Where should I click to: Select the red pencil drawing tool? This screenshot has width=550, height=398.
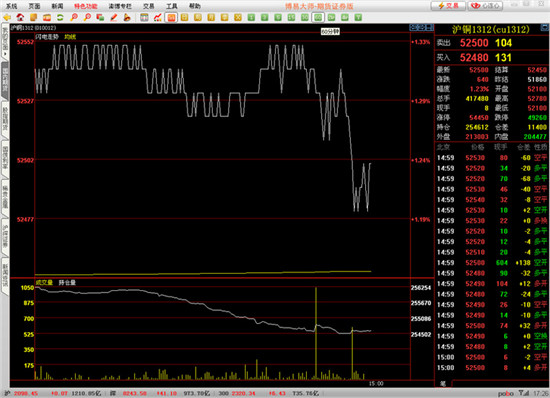(x=114, y=18)
